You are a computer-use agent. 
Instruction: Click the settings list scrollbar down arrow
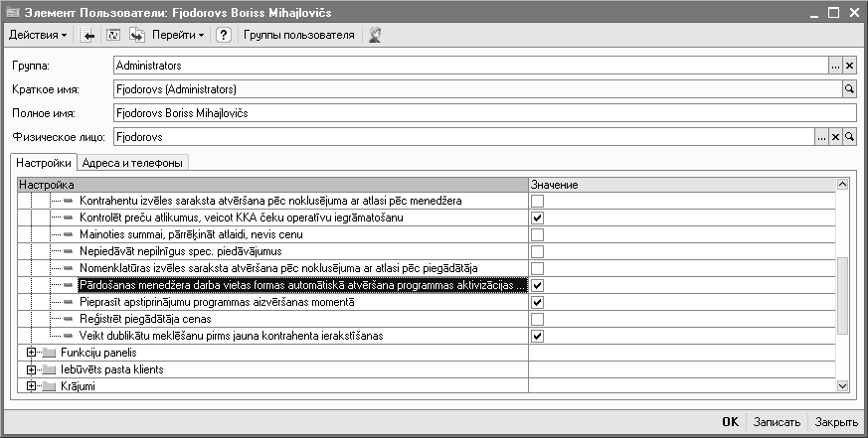(x=843, y=385)
